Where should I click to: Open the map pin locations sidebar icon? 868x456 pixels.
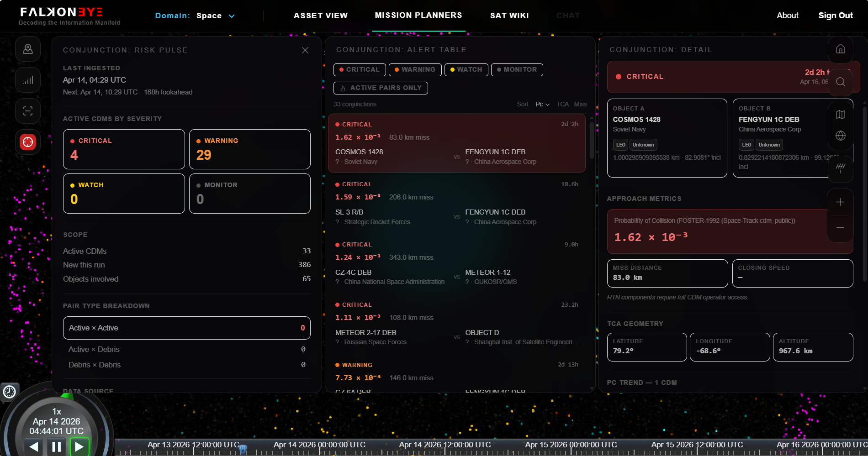28,49
